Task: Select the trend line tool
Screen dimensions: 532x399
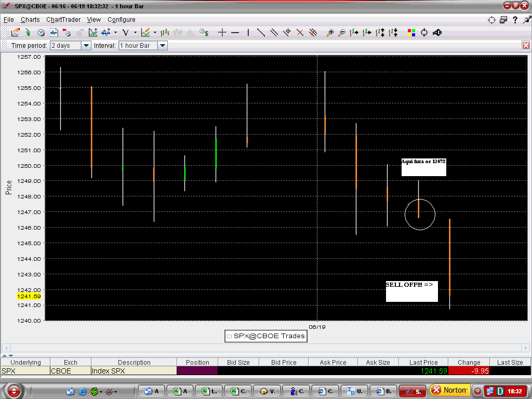Action: [x=260, y=32]
